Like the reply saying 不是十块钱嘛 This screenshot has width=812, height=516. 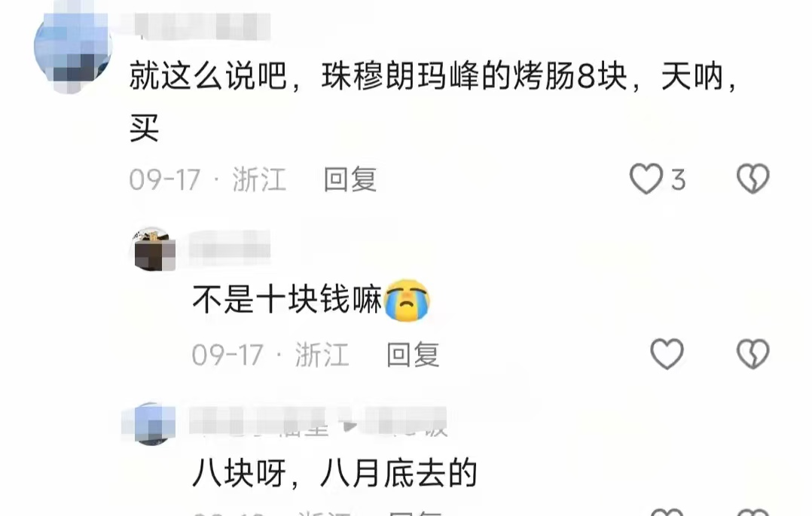tap(667, 354)
